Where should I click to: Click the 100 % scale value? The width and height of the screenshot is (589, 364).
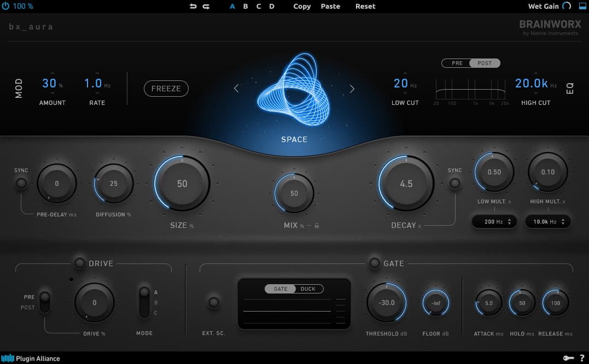23,6
